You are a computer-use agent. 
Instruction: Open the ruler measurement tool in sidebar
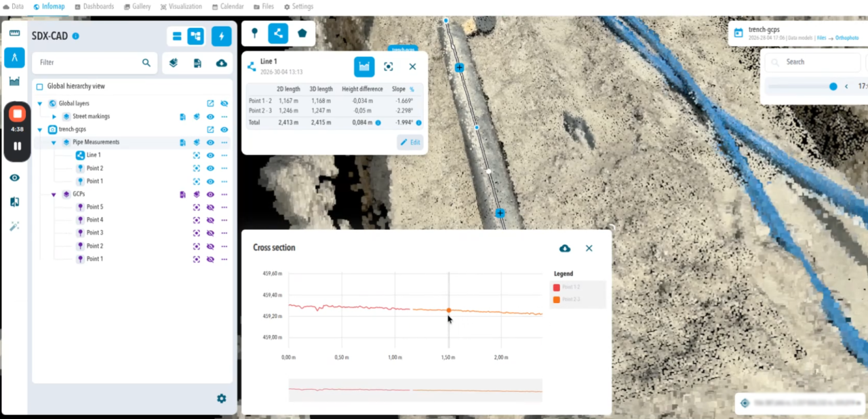[14, 33]
